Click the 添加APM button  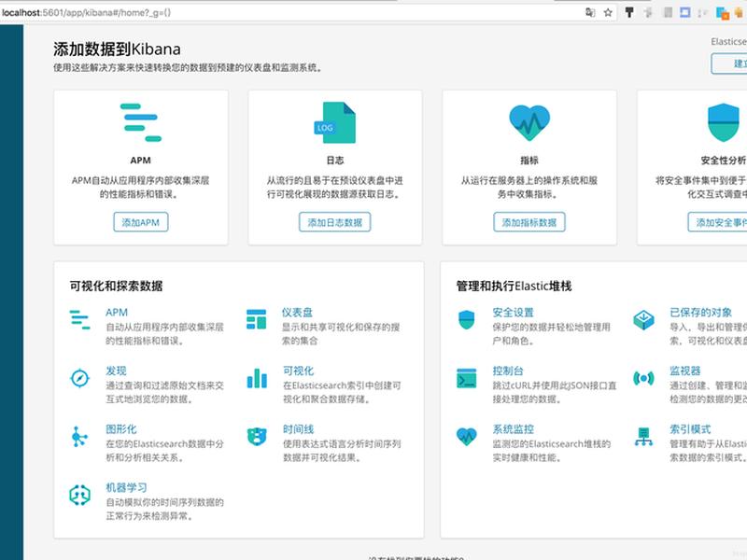(141, 222)
